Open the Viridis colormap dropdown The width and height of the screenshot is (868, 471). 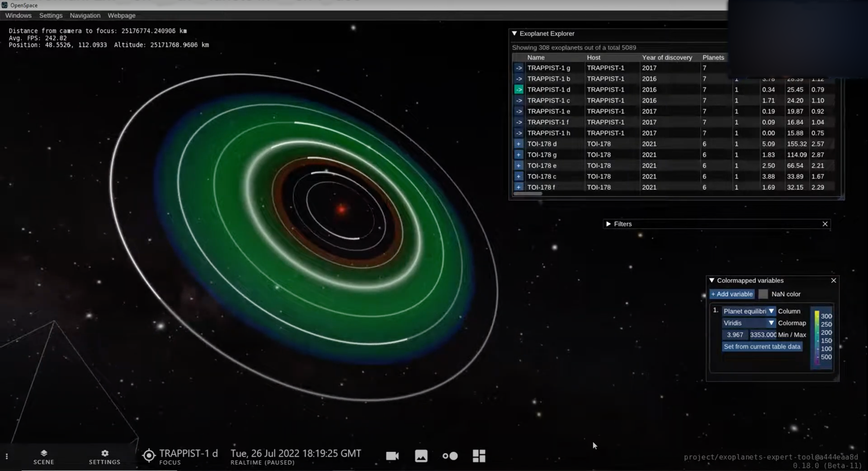[749, 323]
